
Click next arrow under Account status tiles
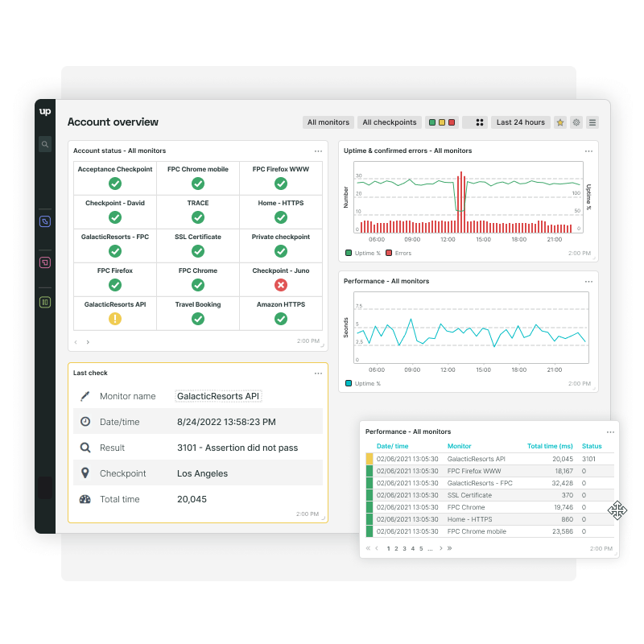click(x=87, y=341)
